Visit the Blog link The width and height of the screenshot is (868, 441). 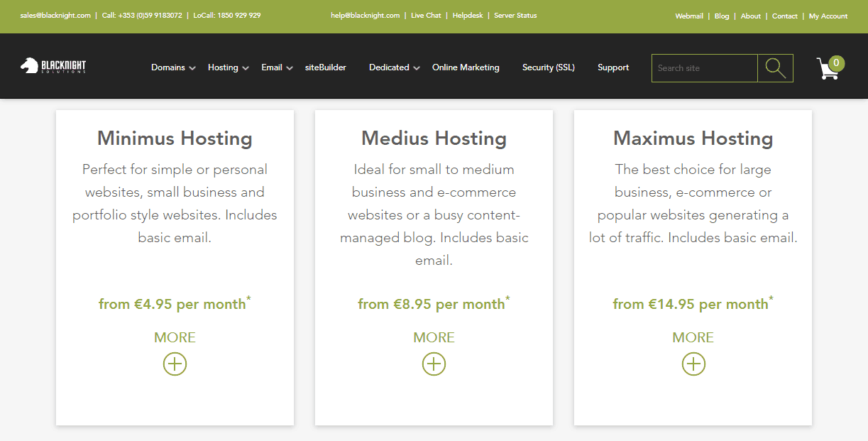[x=722, y=16]
